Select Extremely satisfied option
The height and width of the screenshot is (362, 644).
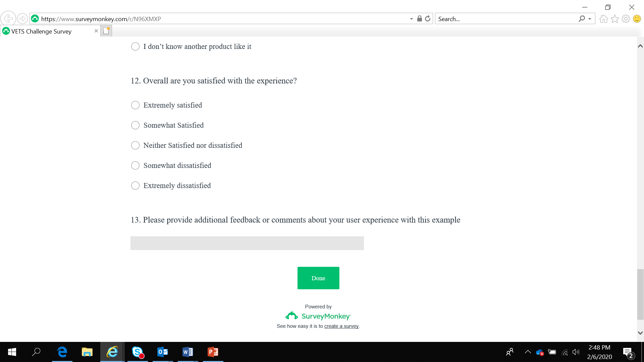click(135, 105)
